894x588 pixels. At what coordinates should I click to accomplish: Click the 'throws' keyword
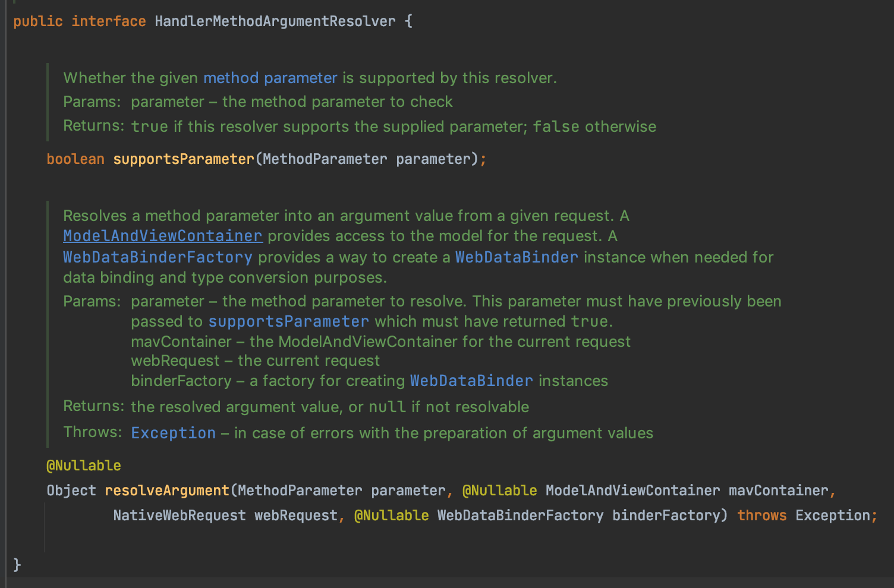(762, 516)
